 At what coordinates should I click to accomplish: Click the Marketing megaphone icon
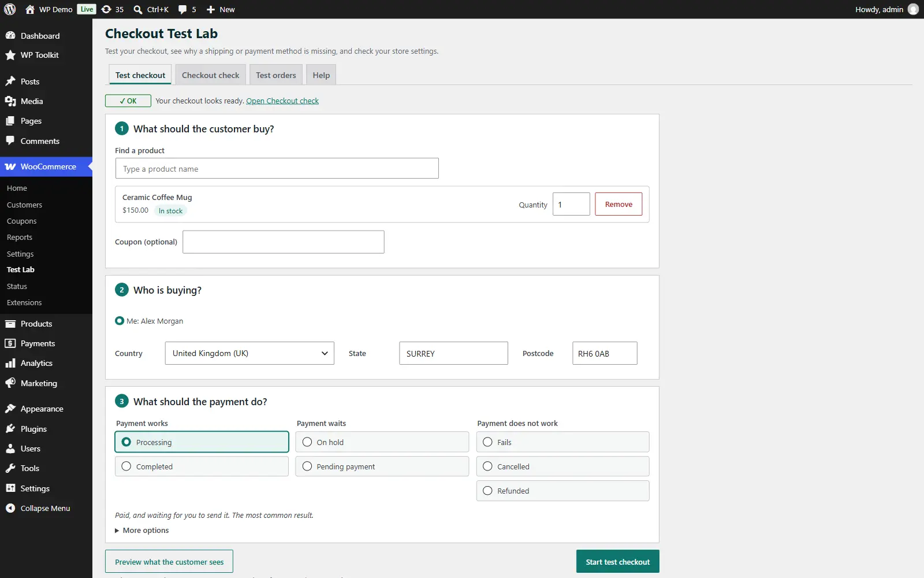(10, 383)
